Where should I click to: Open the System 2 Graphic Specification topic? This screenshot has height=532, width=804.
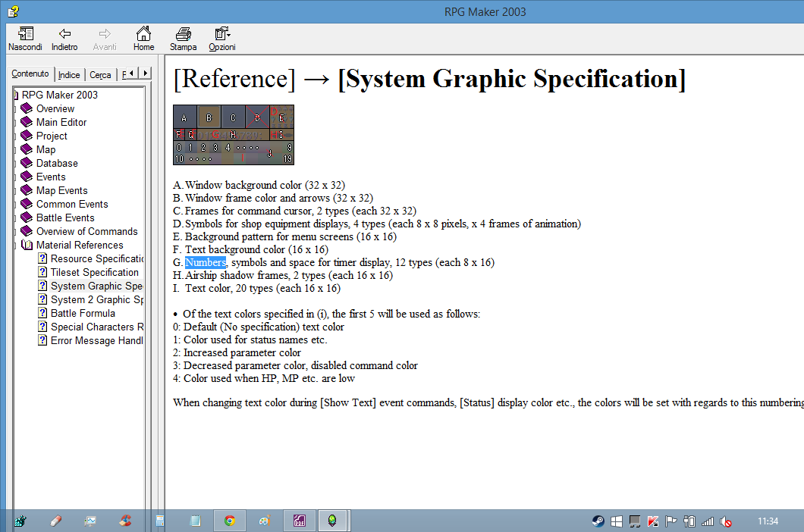tap(97, 299)
